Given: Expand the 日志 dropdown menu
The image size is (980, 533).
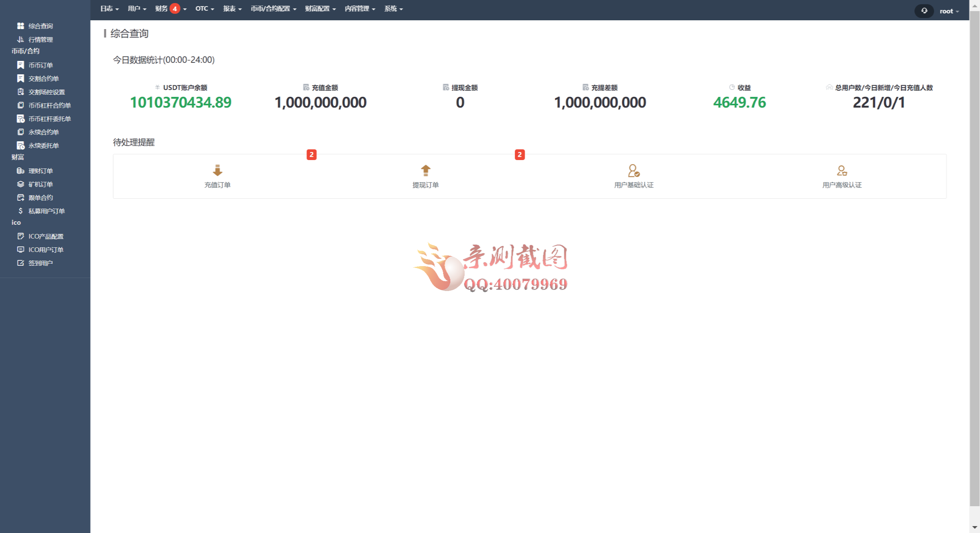Looking at the screenshot, I should click(109, 8).
